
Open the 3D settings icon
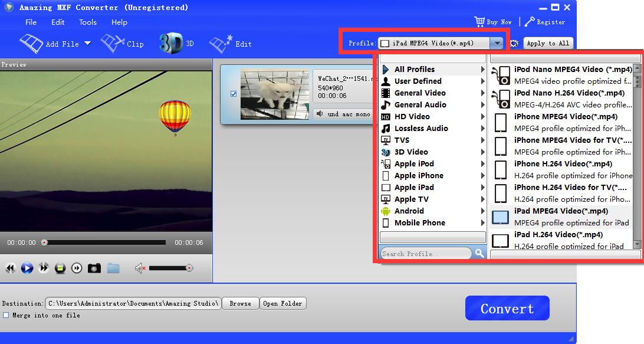pyautogui.click(x=170, y=43)
